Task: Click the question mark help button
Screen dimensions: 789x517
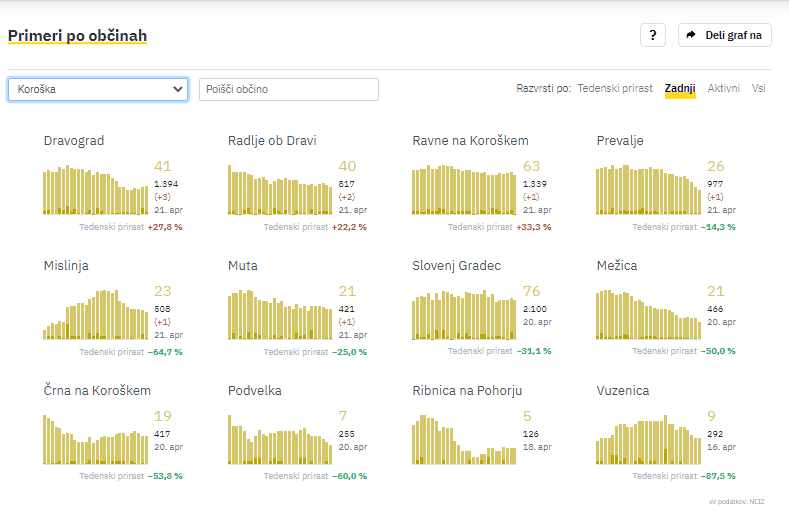Action: (652, 35)
